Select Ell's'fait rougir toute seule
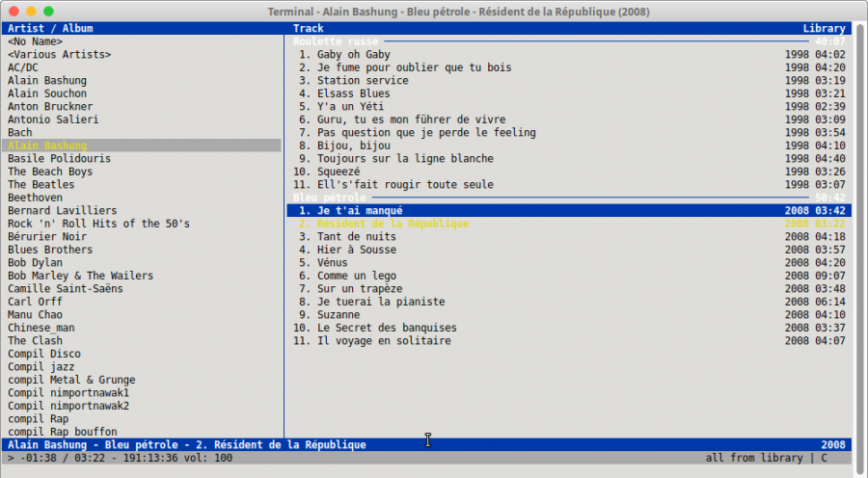This screenshot has height=478, width=868. [x=569, y=185]
